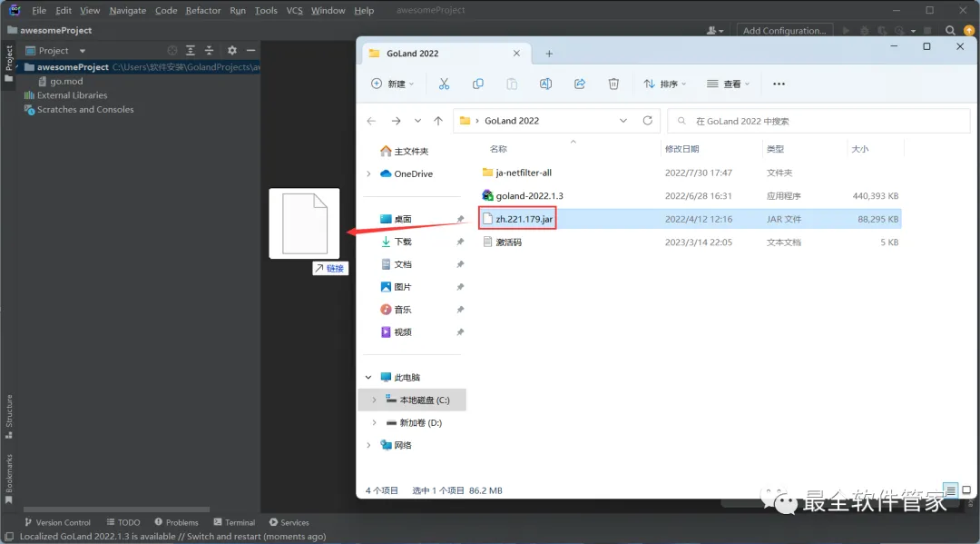Open the Structure side tab in GoLand

click(x=9, y=416)
